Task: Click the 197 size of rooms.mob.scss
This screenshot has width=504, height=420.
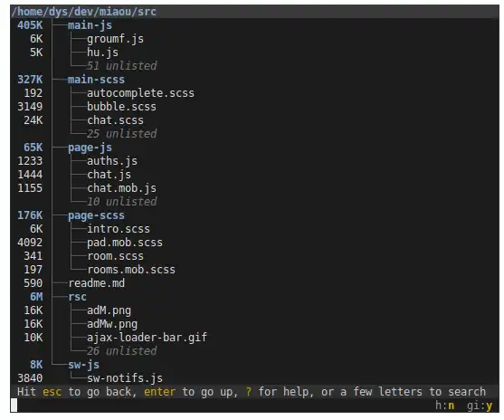Action: tap(33, 270)
